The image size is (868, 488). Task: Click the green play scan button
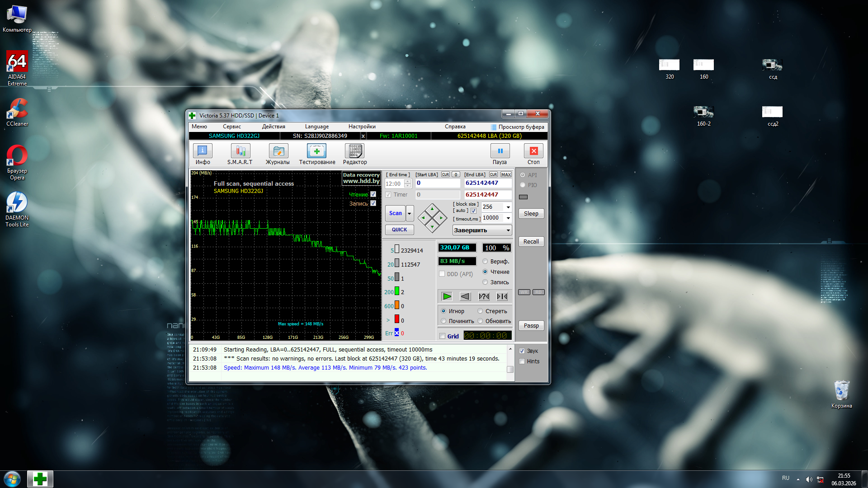447,296
